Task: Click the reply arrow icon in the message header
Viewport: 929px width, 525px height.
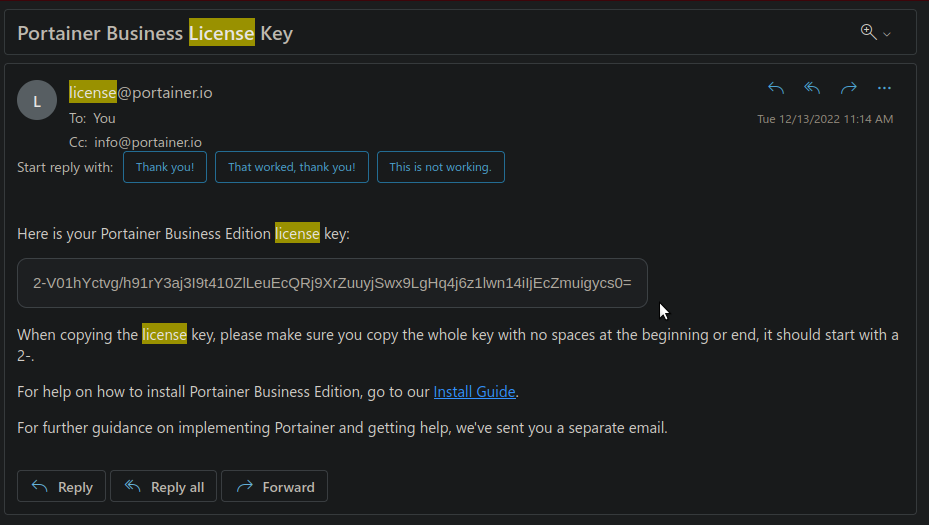Action: 776,88
